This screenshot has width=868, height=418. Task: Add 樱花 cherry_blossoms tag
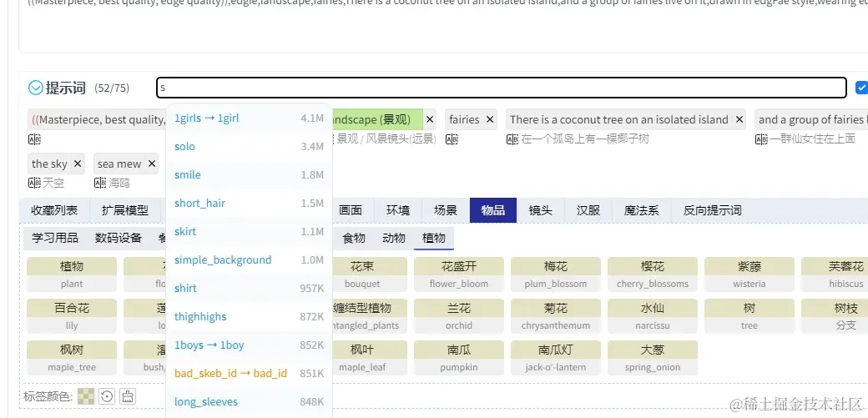(x=653, y=274)
